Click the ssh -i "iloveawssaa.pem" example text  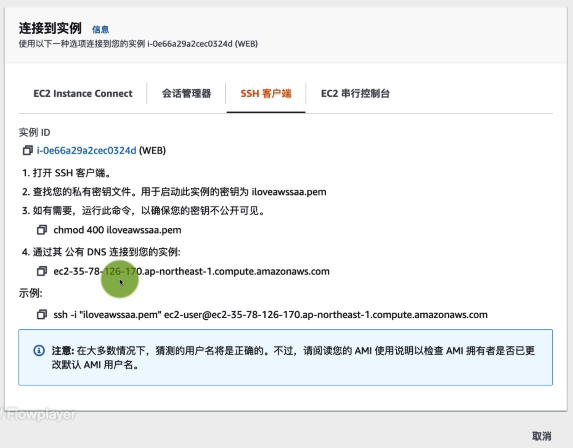click(270, 315)
